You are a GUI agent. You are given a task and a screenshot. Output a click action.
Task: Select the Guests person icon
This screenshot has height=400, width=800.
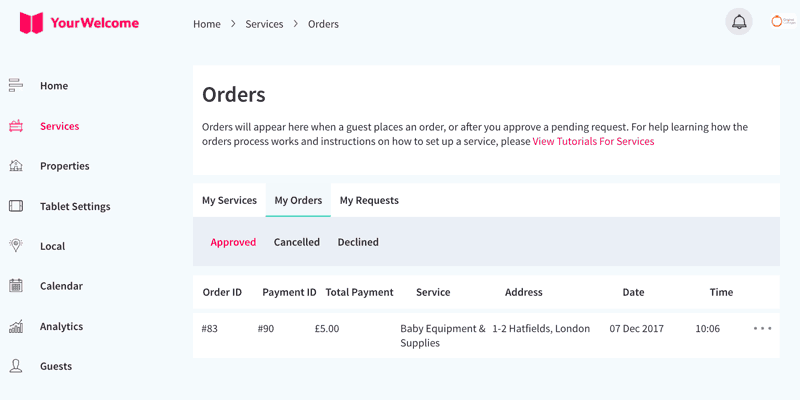pyautogui.click(x=16, y=366)
